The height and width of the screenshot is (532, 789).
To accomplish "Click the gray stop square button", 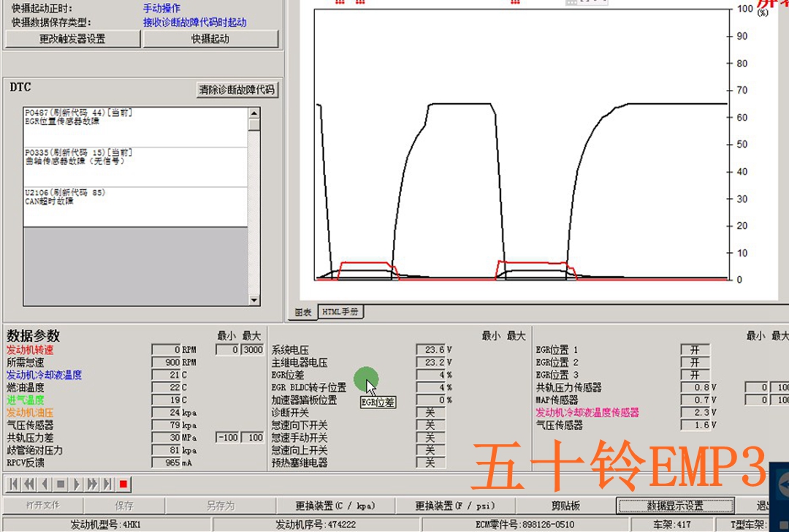I will pos(61,484).
